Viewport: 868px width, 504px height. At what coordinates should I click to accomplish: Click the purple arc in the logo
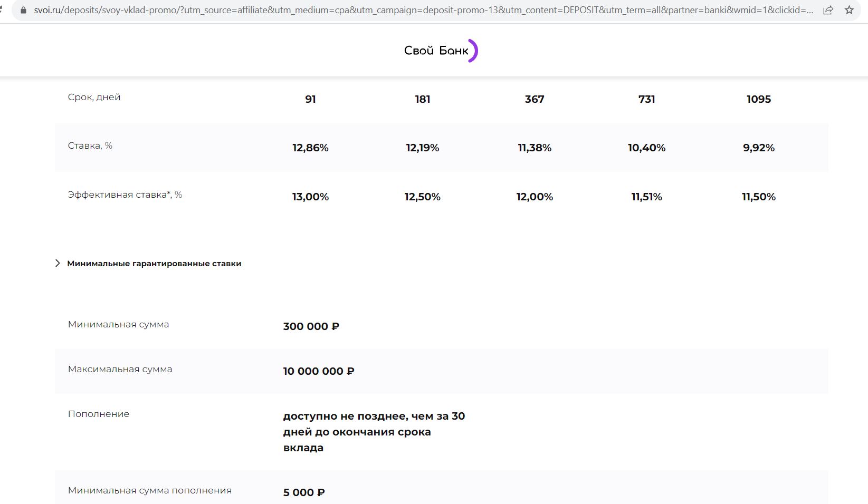tap(473, 51)
